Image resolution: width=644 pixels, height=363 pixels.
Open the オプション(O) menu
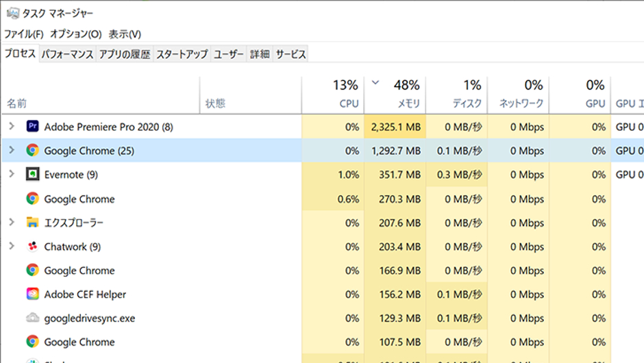pyautogui.click(x=75, y=34)
